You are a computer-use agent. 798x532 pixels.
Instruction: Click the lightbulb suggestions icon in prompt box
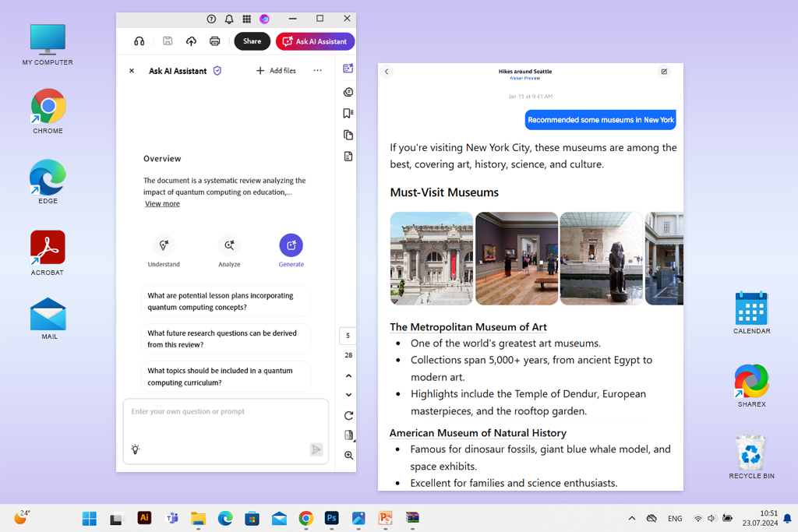point(136,449)
